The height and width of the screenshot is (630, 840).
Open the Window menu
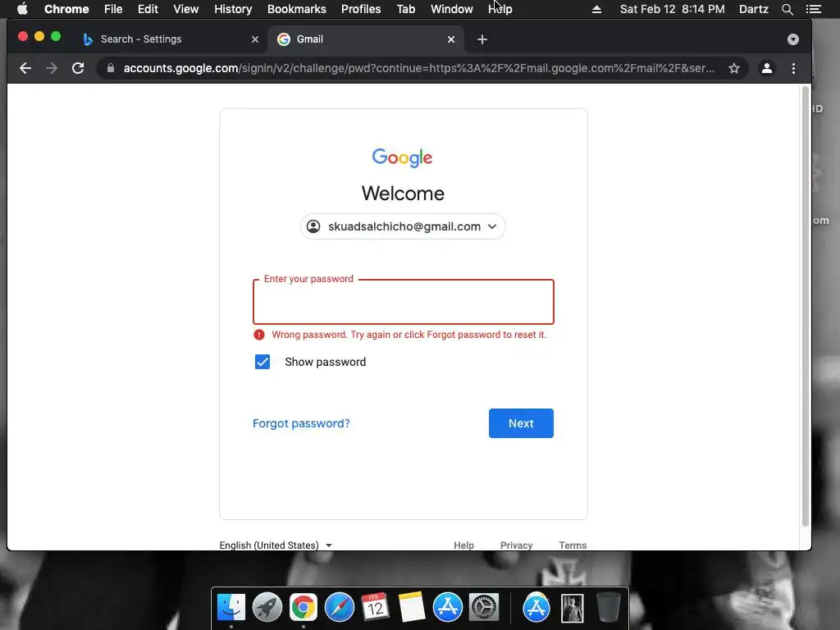[452, 9]
